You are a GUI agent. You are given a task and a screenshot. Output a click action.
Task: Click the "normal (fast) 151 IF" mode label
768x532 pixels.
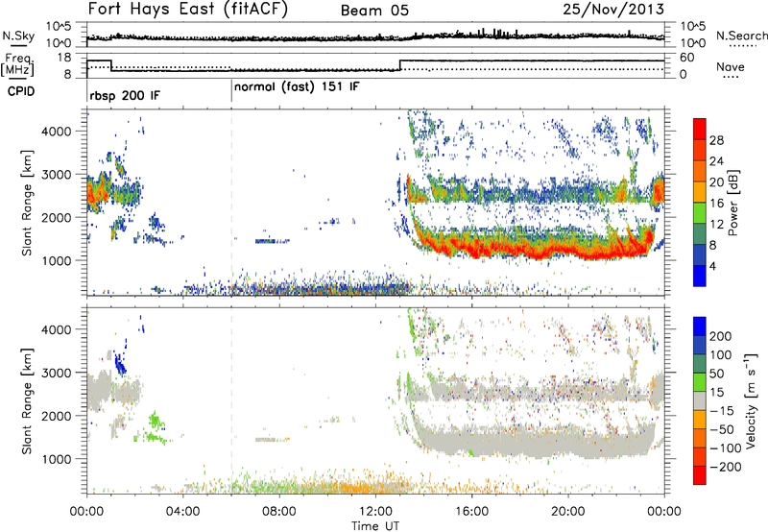pos(297,87)
